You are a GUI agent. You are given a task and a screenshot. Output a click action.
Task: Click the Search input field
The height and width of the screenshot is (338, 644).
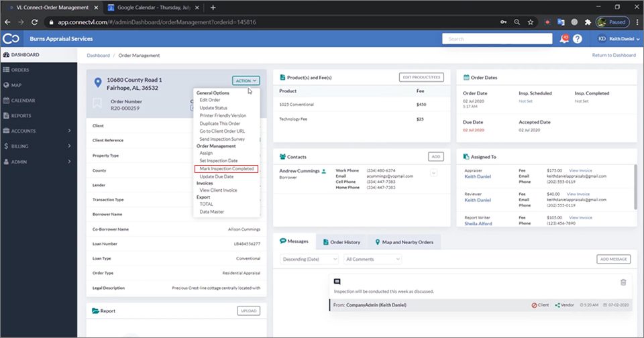[497, 39]
